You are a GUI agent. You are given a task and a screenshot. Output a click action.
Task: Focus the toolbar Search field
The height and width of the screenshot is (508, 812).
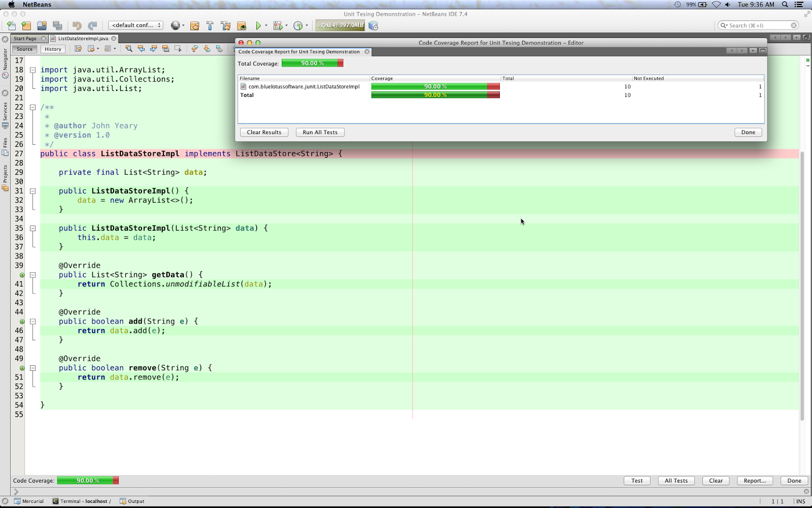(x=758, y=25)
